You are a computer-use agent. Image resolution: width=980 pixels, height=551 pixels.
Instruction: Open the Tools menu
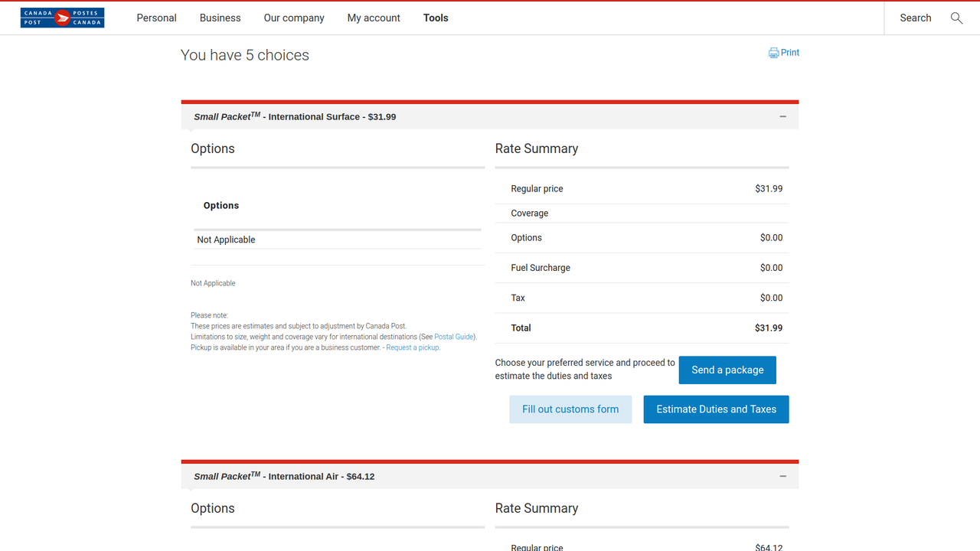pyautogui.click(x=436, y=18)
